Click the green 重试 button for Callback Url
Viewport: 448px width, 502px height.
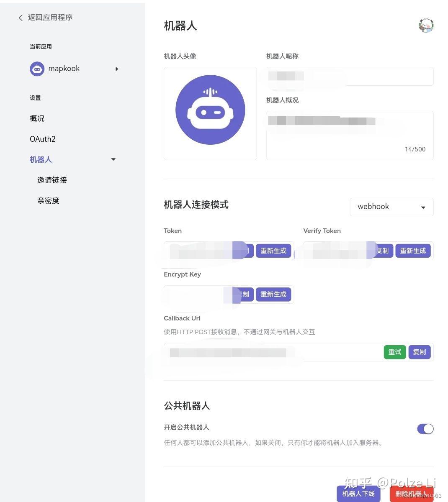point(394,352)
